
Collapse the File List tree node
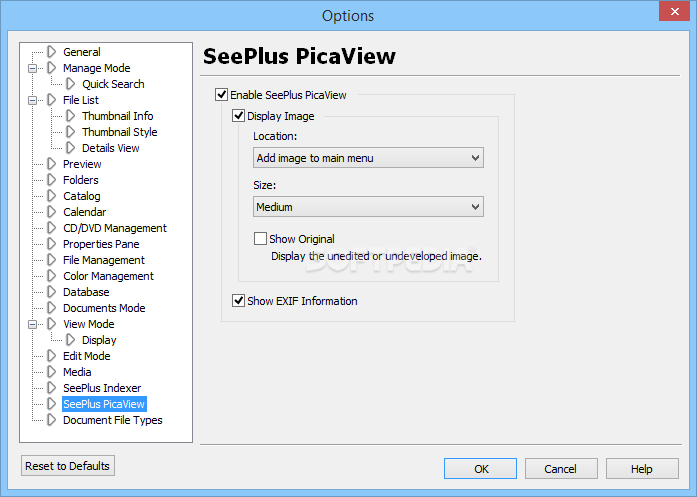tap(32, 100)
